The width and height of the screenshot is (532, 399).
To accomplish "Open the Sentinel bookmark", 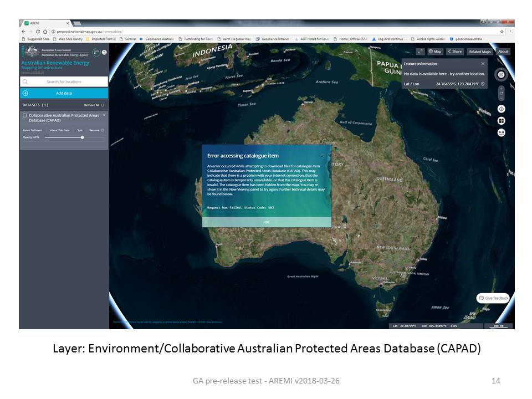I will coord(128,39).
